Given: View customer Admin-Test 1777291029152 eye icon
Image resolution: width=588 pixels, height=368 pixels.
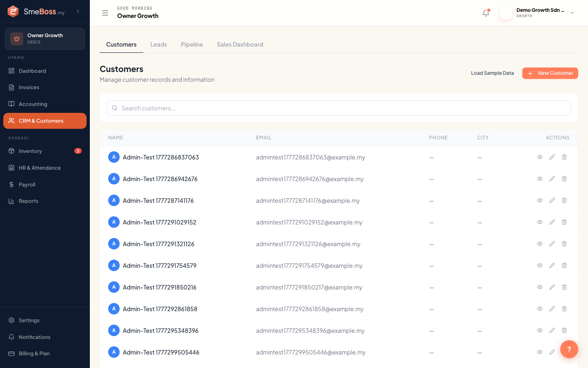Looking at the screenshot, I should tap(540, 222).
